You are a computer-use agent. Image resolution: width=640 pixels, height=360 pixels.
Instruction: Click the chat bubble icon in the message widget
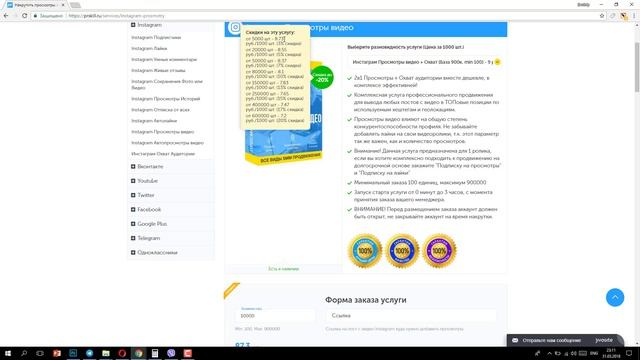click(515, 340)
